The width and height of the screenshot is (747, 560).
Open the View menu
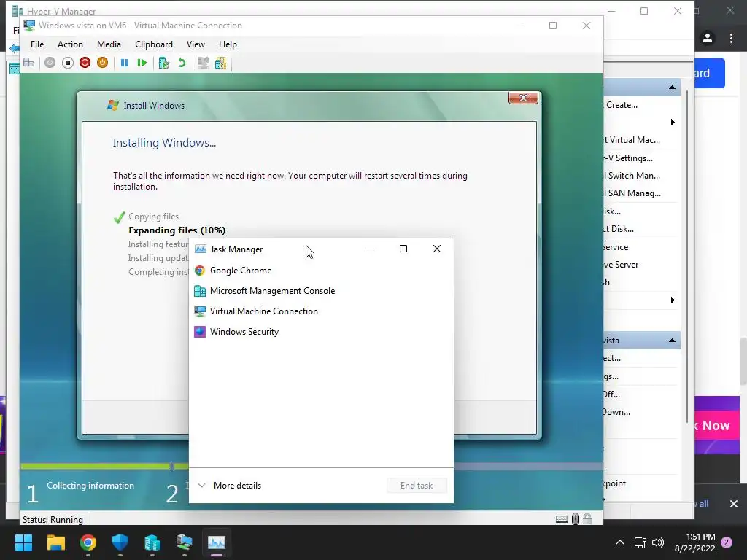pyautogui.click(x=196, y=44)
